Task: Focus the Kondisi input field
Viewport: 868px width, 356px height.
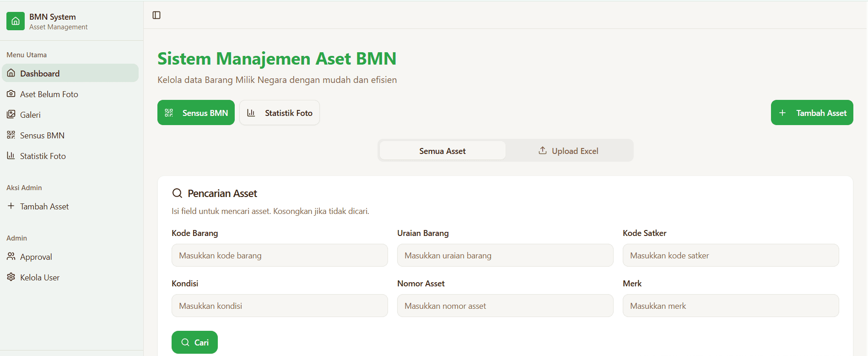Action: (x=280, y=306)
